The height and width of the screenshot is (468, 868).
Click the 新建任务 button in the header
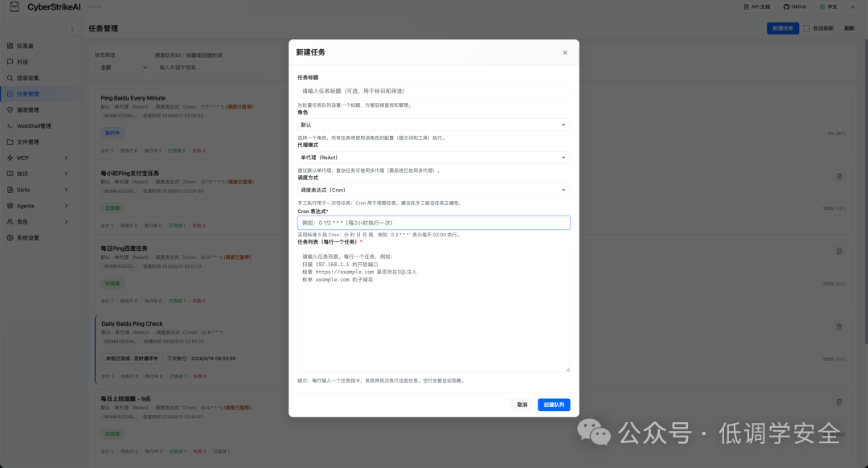point(783,28)
